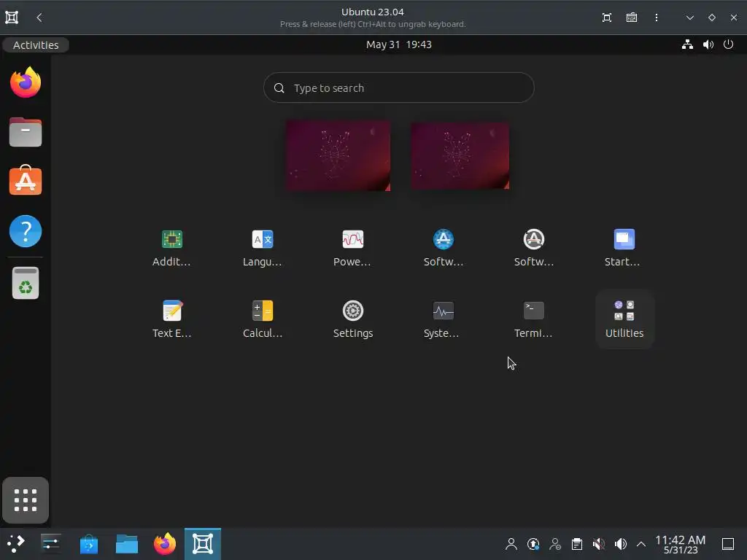Click the volume icon in Ubuntu top bar
Image resolution: width=747 pixels, height=560 pixels.
pos(708,44)
